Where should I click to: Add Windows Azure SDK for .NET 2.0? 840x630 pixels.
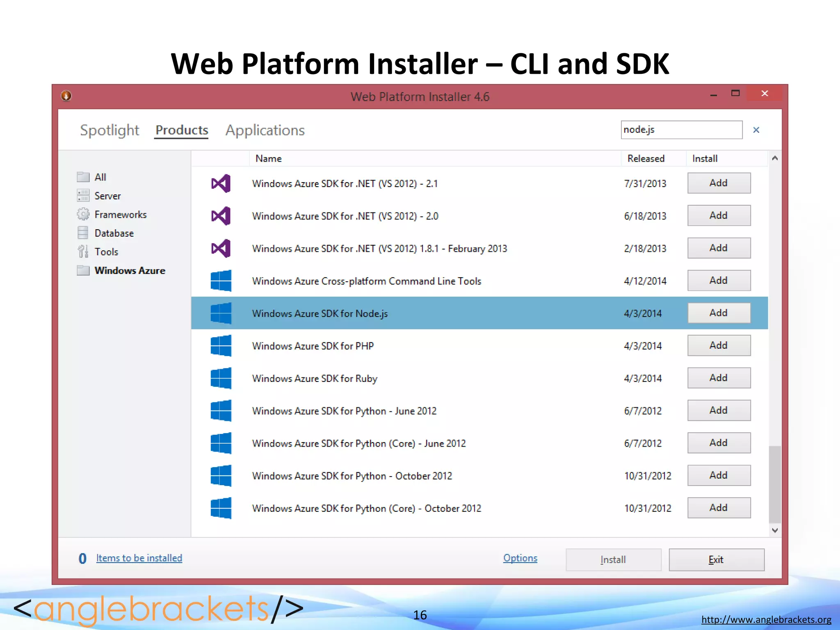pyautogui.click(x=719, y=215)
